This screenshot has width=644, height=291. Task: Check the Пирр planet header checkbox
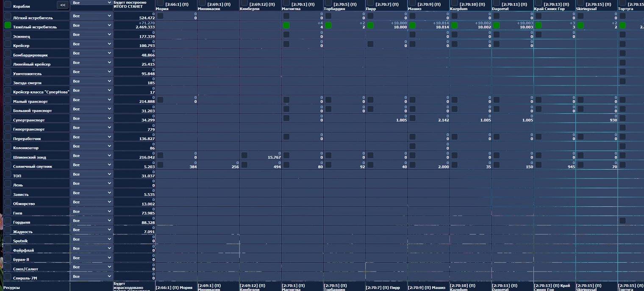pyautogui.click(x=371, y=3)
